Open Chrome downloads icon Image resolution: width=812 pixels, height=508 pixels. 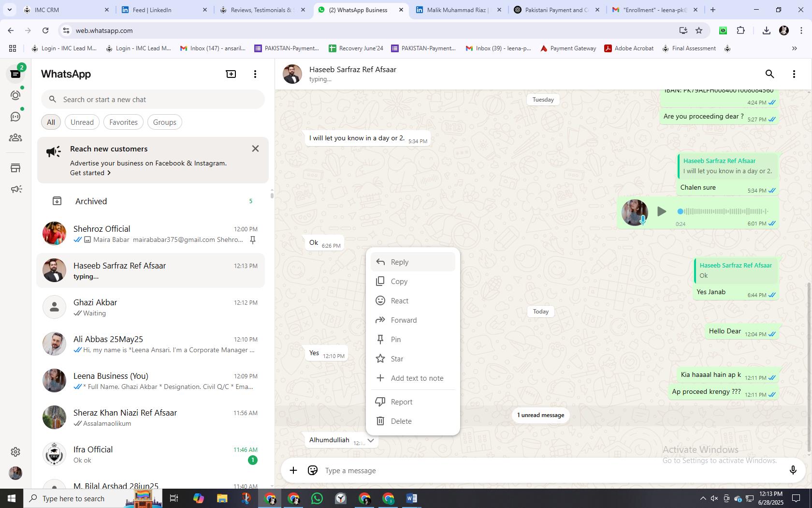tap(766, 30)
